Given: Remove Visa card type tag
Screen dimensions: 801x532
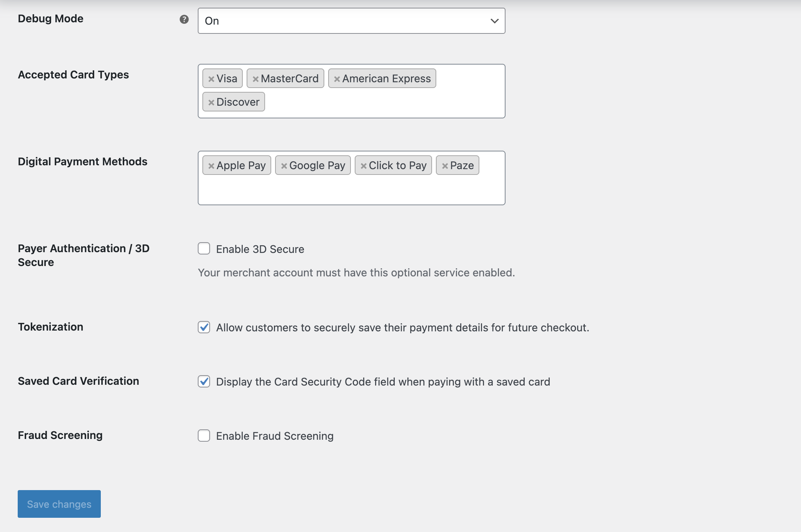Looking at the screenshot, I should pos(211,79).
